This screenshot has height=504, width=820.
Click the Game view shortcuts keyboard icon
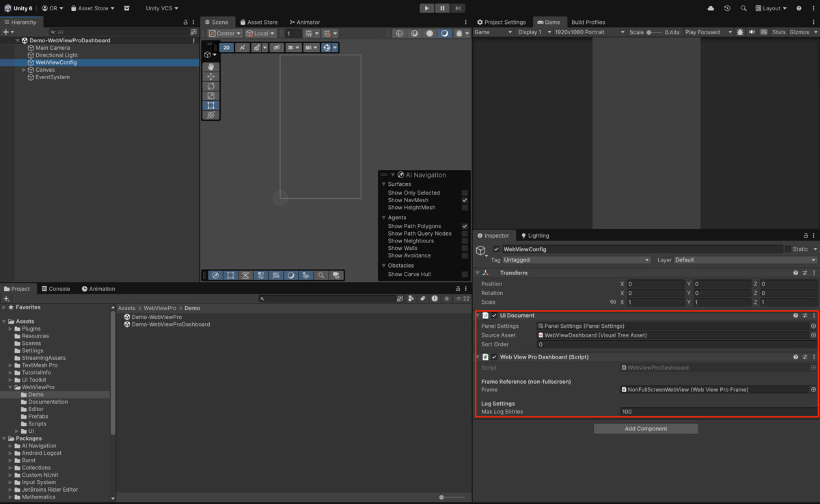point(763,32)
